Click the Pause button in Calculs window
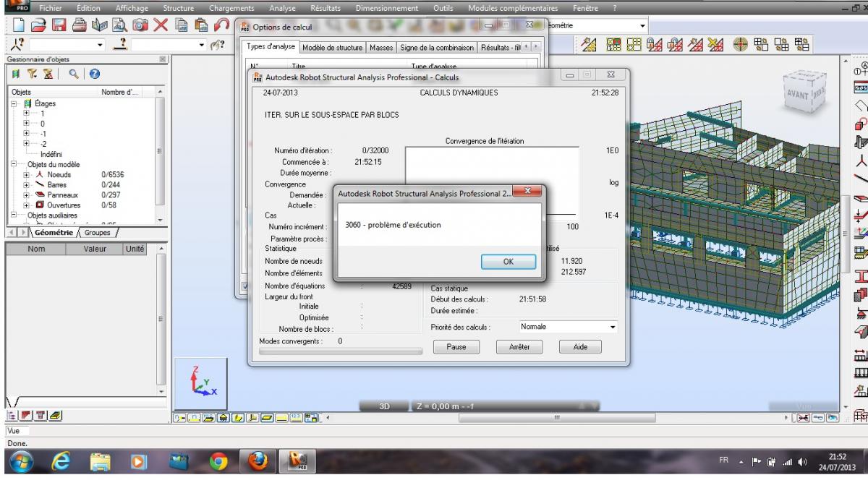 coord(456,347)
